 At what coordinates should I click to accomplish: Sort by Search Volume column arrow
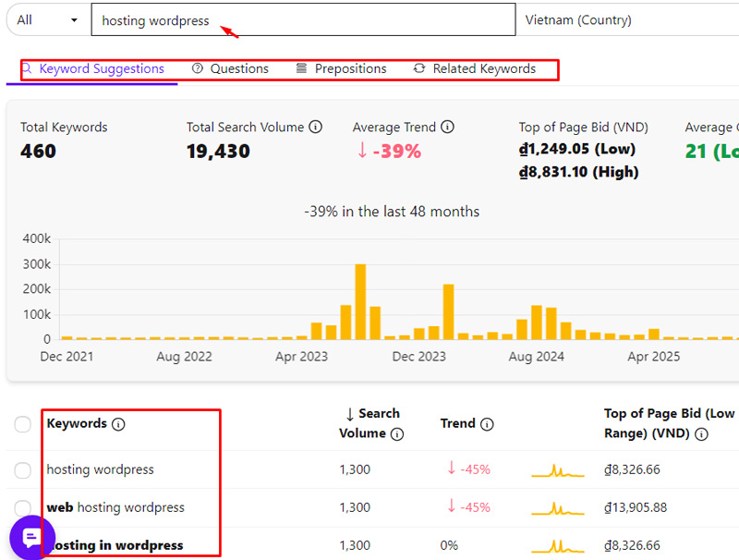pos(349,414)
